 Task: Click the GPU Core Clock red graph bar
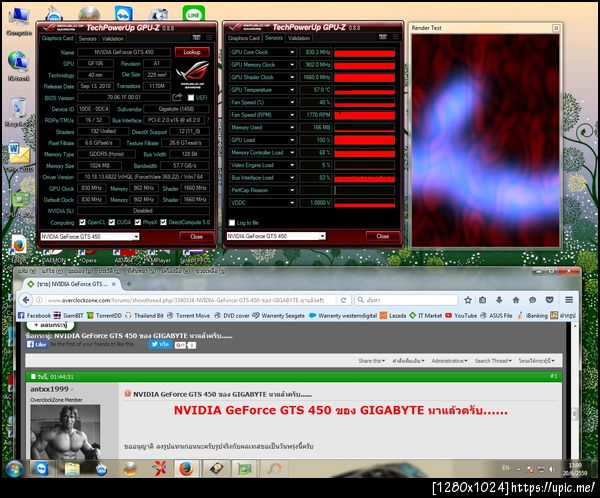365,52
